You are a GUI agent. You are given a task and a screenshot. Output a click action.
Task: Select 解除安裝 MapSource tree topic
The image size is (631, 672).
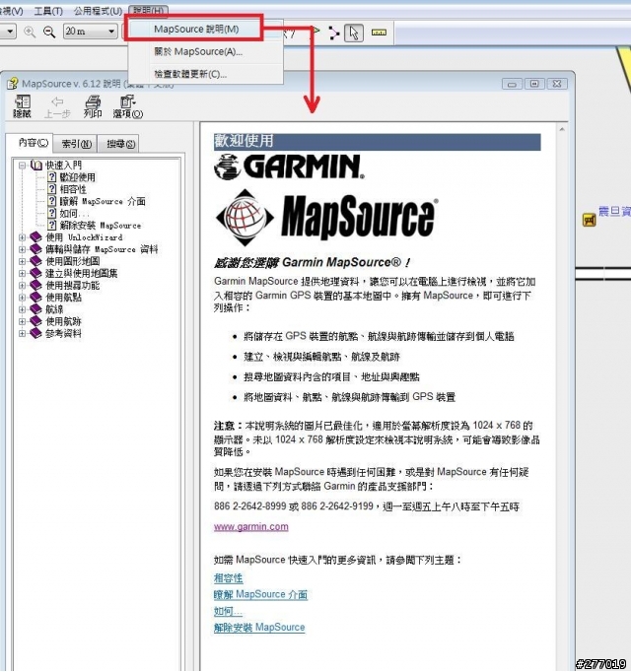[x=101, y=225]
